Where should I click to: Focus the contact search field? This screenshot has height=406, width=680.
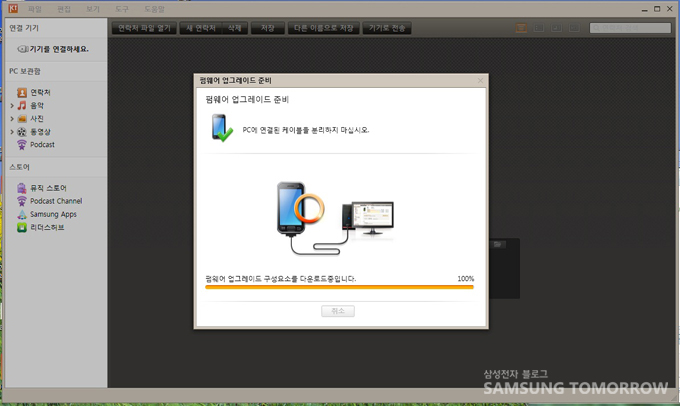point(630,28)
